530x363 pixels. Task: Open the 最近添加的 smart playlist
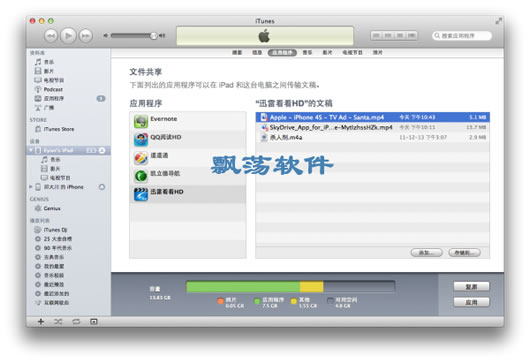[x=52, y=293]
